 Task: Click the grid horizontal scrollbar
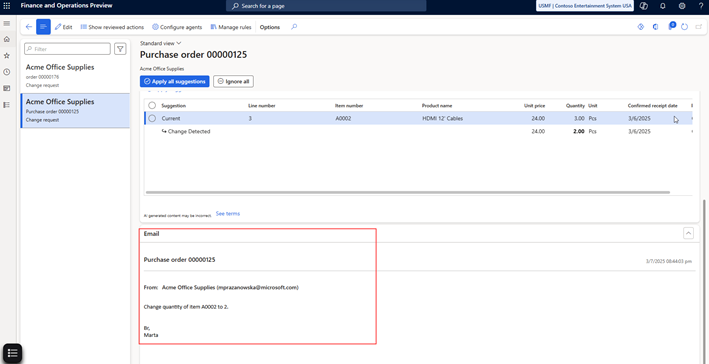tap(408, 192)
